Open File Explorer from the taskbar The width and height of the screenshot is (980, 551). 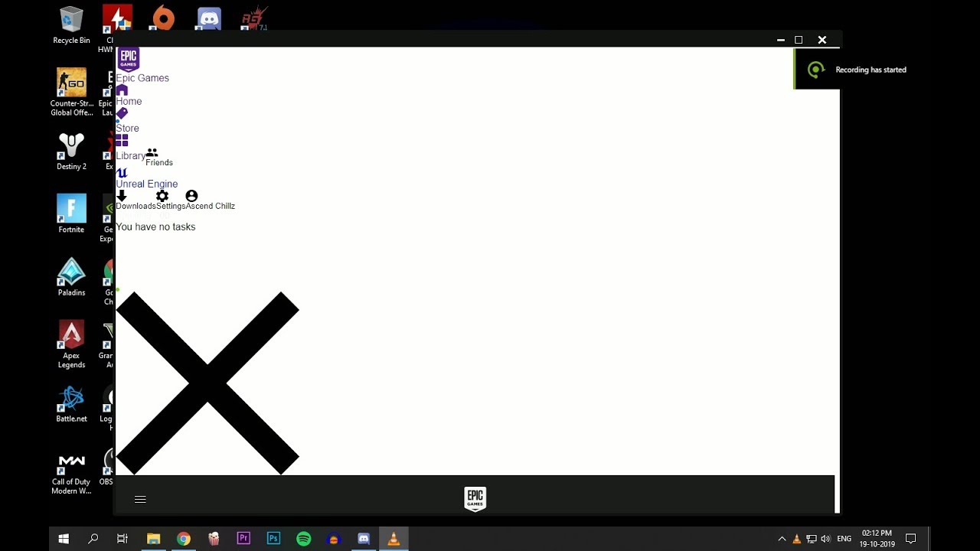tap(153, 539)
